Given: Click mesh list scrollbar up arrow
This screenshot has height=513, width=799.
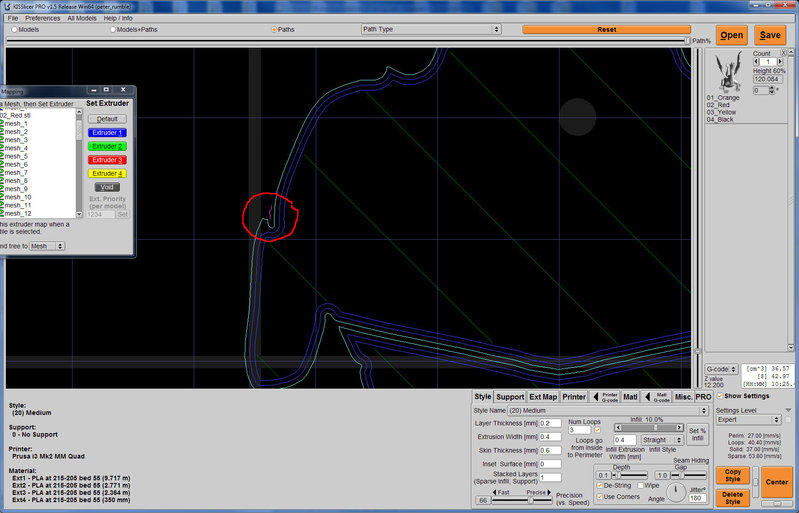Looking at the screenshot, I should tap(79, 112).
